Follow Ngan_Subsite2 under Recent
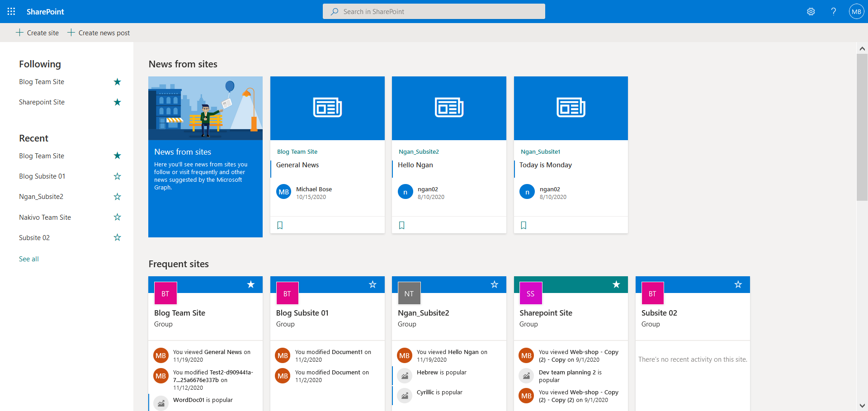This screenshot has height=411, width=868. pyautogui.click(x=118, y=197)
